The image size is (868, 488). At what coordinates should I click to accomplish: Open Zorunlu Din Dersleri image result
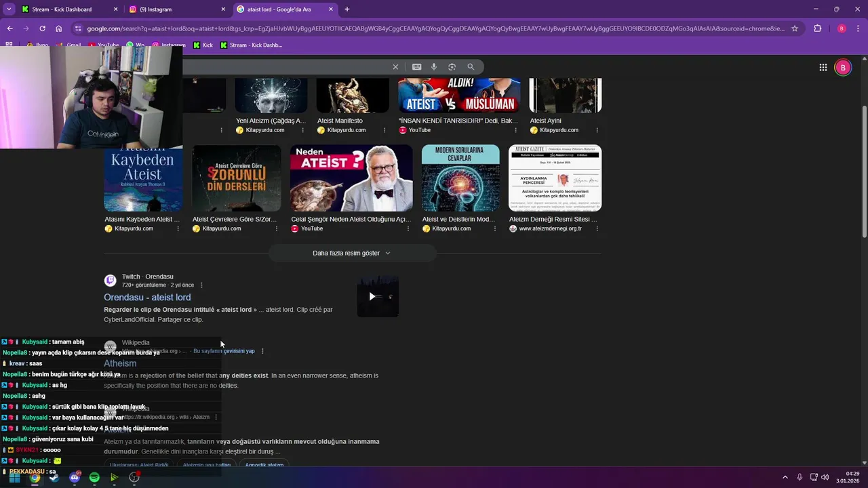237,178
